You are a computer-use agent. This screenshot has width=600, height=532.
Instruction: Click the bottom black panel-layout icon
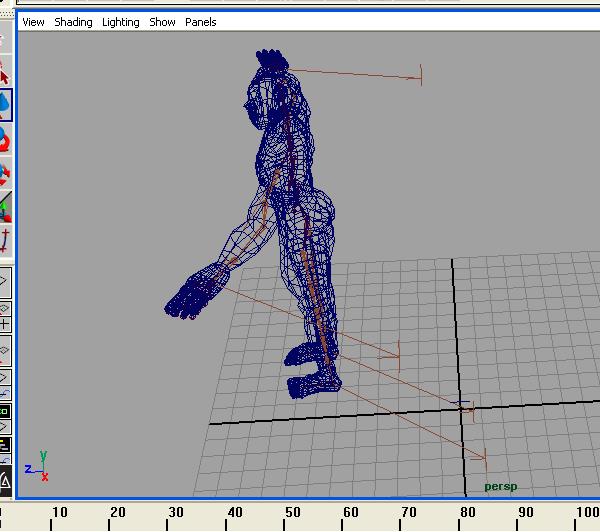[x=5, y=481]
